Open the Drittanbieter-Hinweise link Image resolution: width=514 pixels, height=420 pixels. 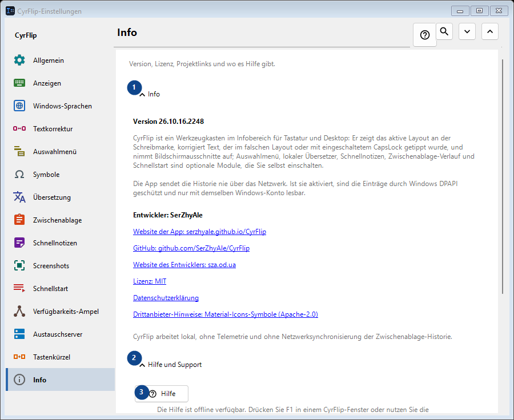226,314
